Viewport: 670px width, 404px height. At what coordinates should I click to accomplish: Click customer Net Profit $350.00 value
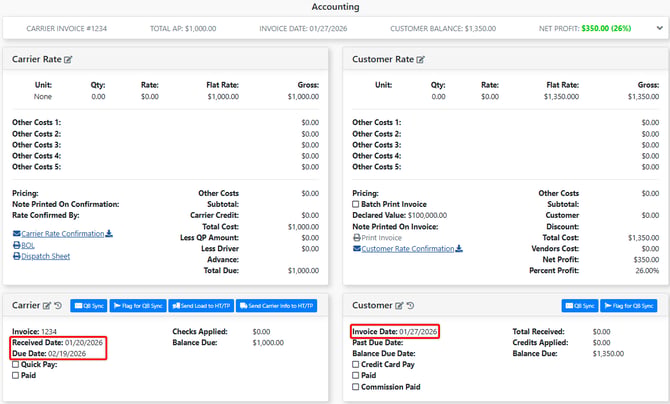(646, 260)
